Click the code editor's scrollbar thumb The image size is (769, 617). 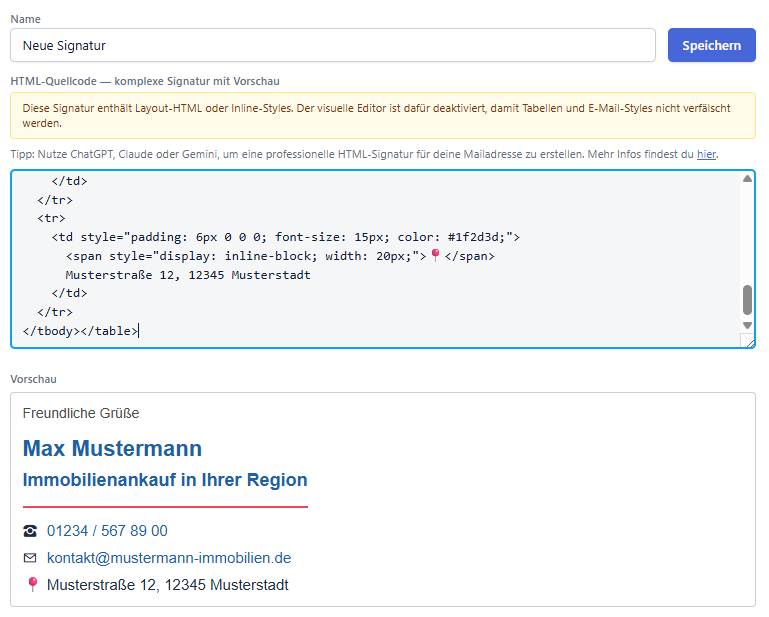747,299
